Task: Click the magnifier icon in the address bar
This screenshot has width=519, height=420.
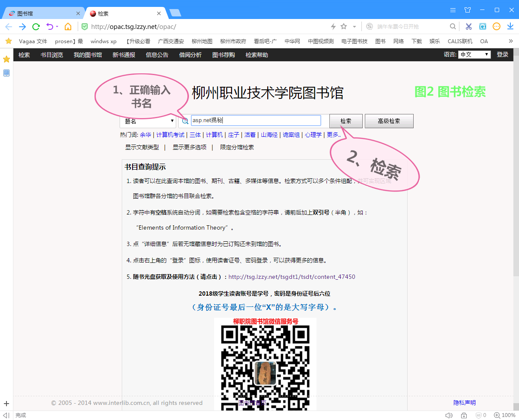Action: pyautogui.click(x=453, y=26)
